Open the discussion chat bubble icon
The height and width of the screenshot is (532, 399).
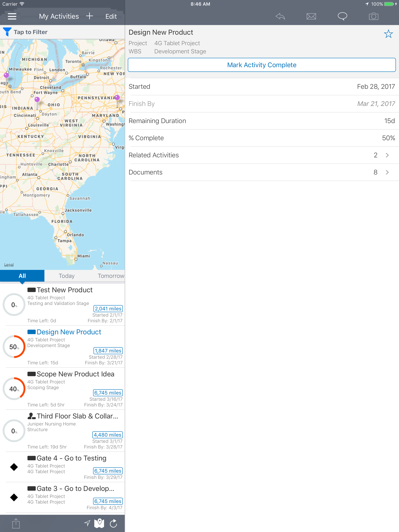pyautogui.click(x=342, y=16)
